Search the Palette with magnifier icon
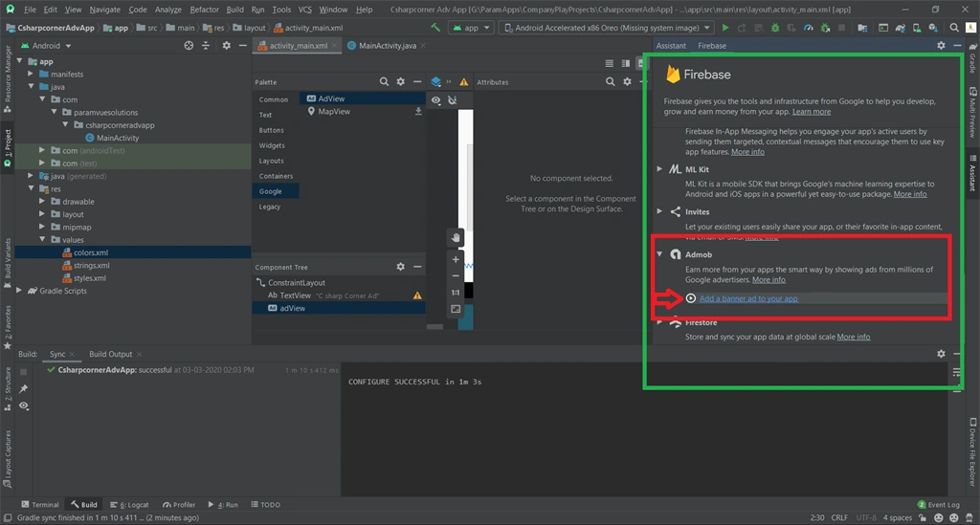This screenshot has width=980, height=525. (x=384, y=82)
